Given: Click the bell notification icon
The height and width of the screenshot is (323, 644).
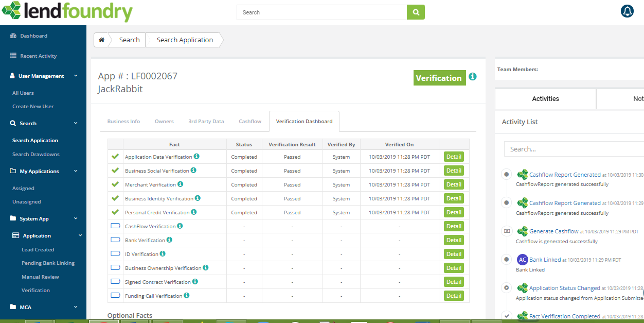Looking at the screenshot, I should click(627, 10).
